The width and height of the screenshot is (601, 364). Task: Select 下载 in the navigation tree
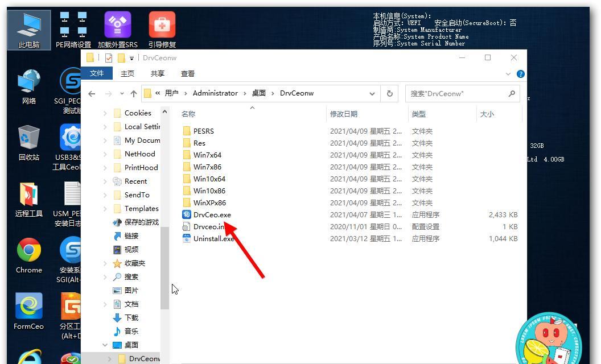[x=131, y=317]
